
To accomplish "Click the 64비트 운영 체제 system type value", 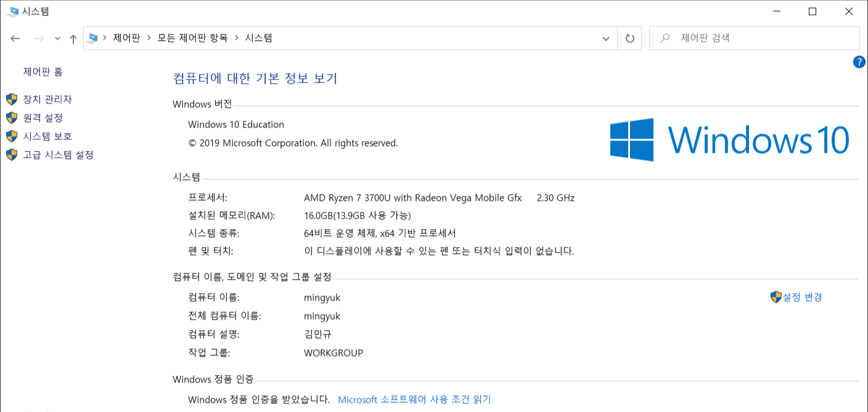I will click(x=380, y=233).
